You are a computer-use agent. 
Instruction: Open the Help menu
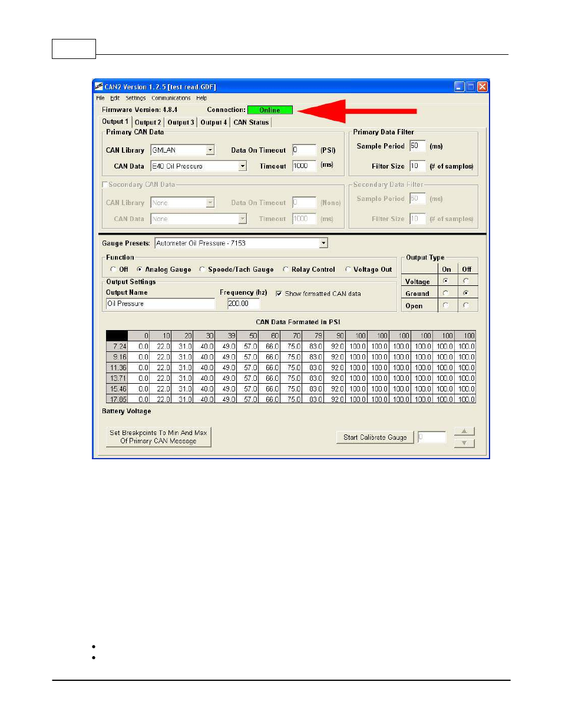pos(201,98)
